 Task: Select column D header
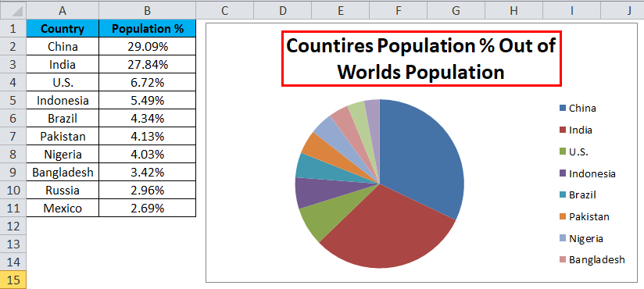tap(283, 10)
